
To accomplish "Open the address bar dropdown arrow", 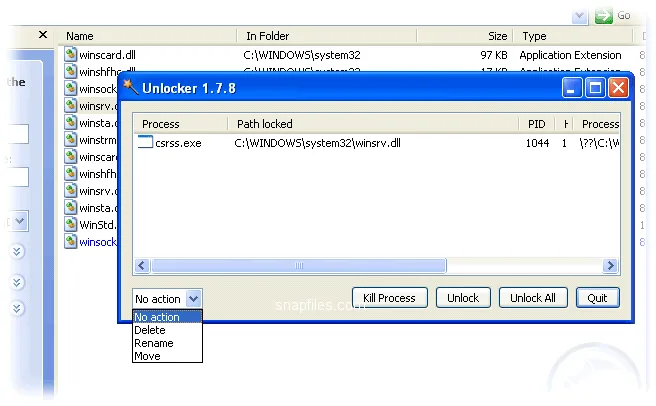I will click(579, 16).
